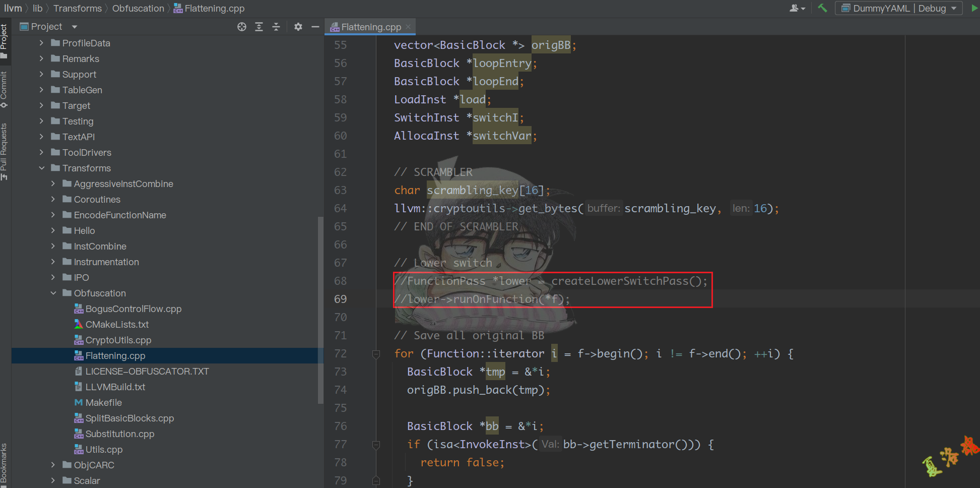Screen dimensions: 980x488
Task: Open Project panel settings gear
Action: pyautogui.click(x=298, y=27)
